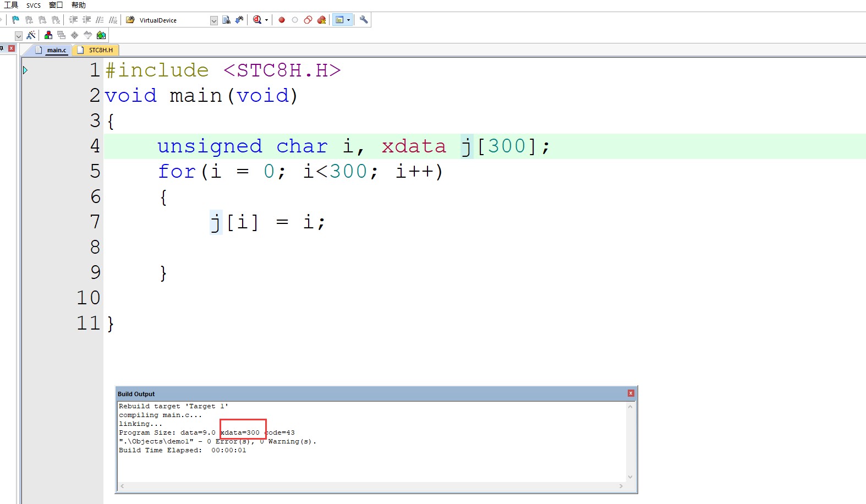Toggle disable all breakpoints icon
This screenshot has width=866, height=504.
click(x=308, y=20)
